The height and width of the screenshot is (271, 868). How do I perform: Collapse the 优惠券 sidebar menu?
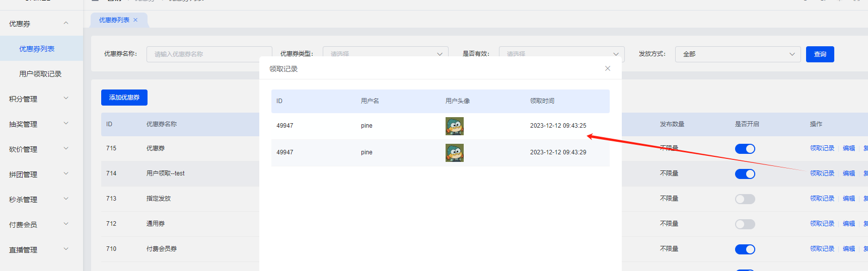click(x=66, y=23)
